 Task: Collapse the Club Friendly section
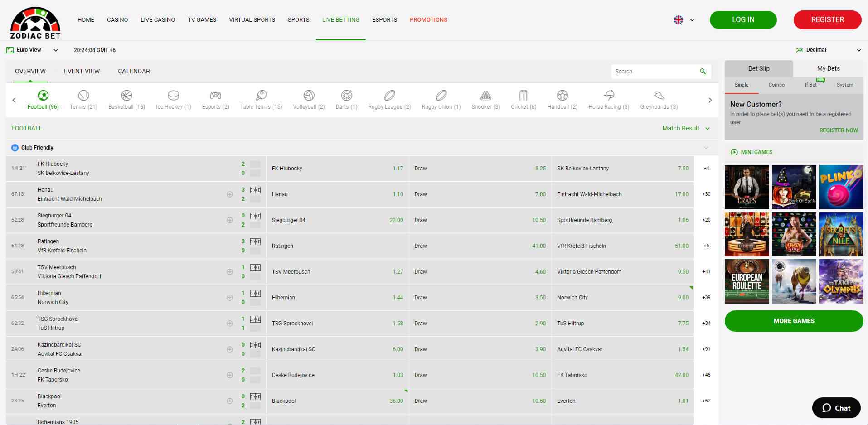pos(706,148)
